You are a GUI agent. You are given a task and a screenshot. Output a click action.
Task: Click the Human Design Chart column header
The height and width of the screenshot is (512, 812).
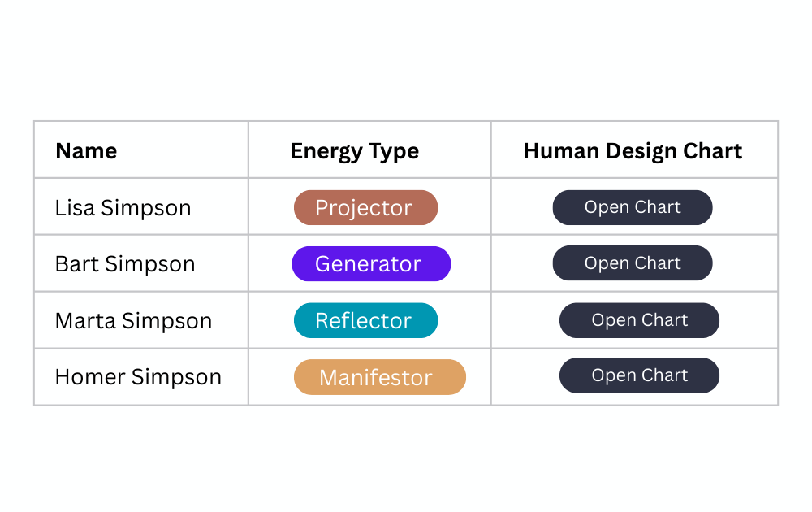[633, 151]
